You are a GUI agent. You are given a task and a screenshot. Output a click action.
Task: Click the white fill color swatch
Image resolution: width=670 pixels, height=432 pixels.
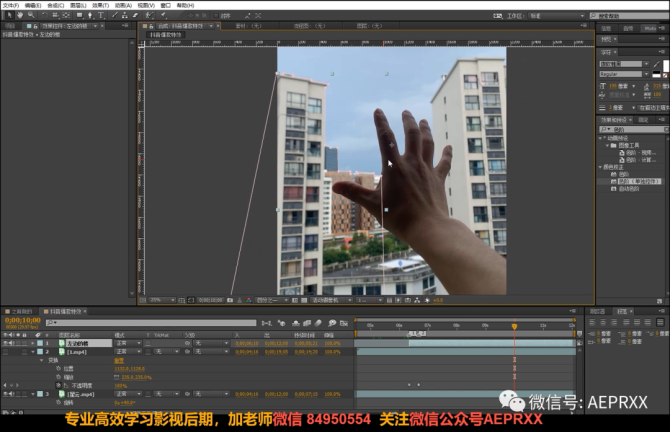[x=667, y=66]
